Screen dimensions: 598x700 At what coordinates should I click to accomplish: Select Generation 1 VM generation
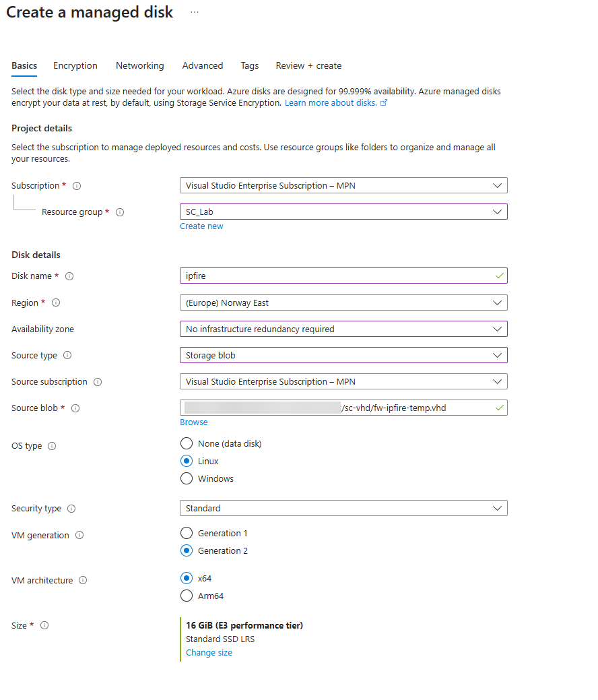[x=187, y=533]
